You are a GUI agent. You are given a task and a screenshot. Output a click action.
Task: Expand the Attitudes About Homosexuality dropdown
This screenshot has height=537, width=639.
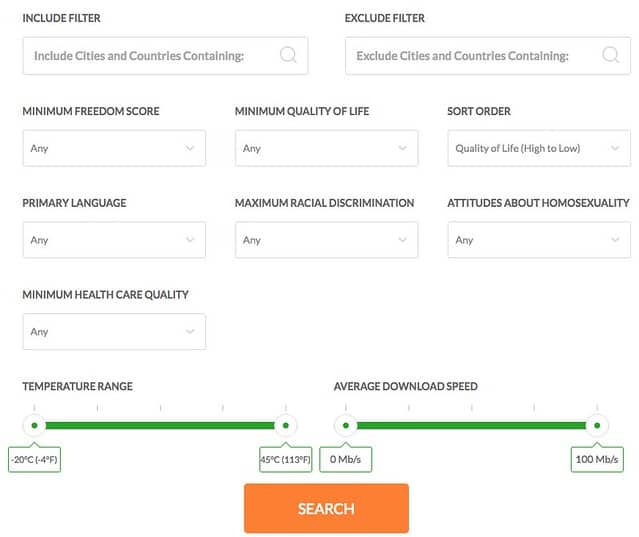(x=539, y=240)
